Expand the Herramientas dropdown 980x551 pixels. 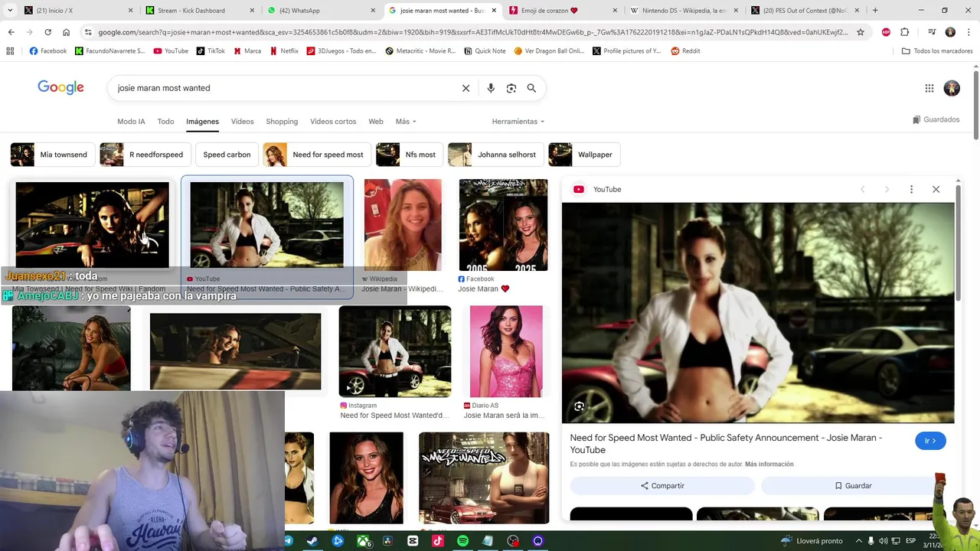click(x=518, y=122)
